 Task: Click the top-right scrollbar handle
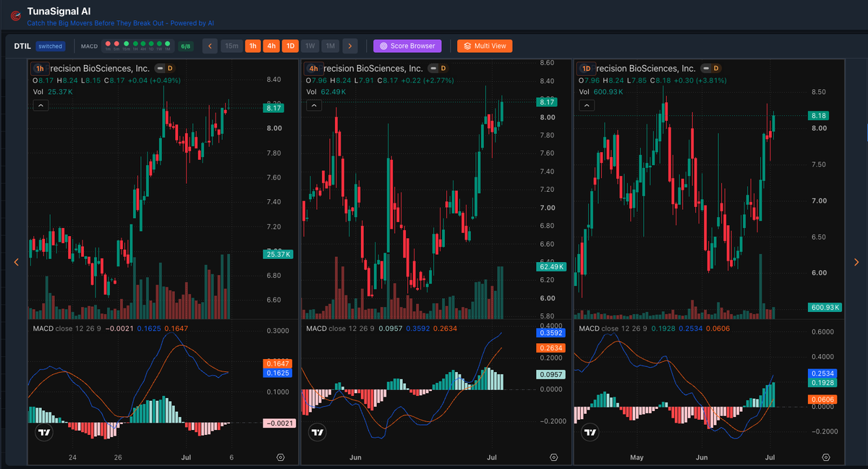click(x=866, y=131)
